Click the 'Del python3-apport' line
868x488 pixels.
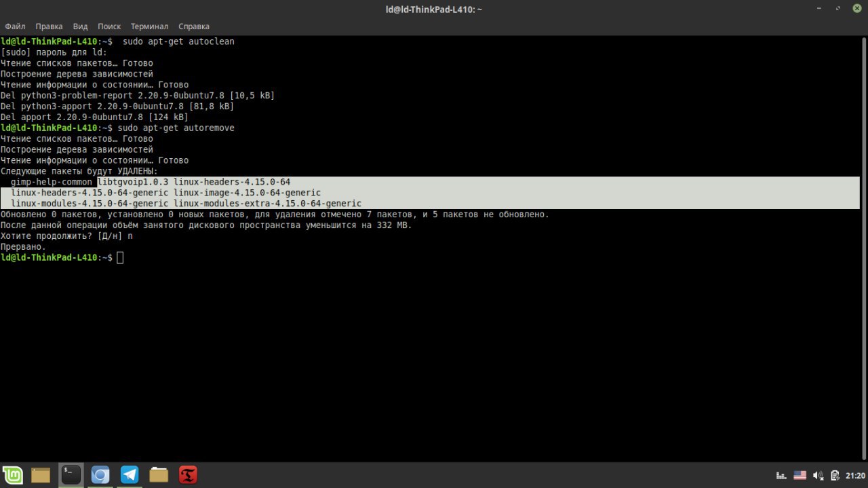(x=117, y=107)
